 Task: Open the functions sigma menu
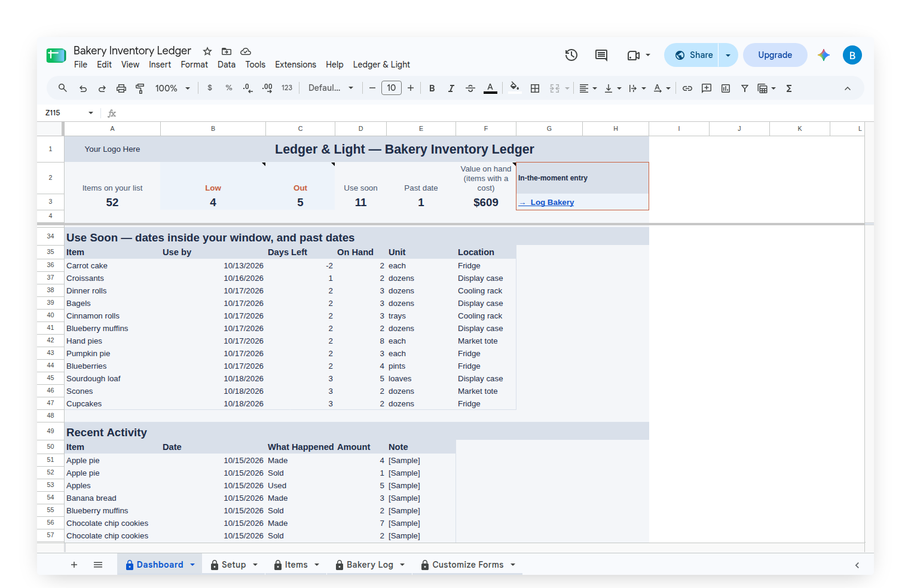[789, 88]
